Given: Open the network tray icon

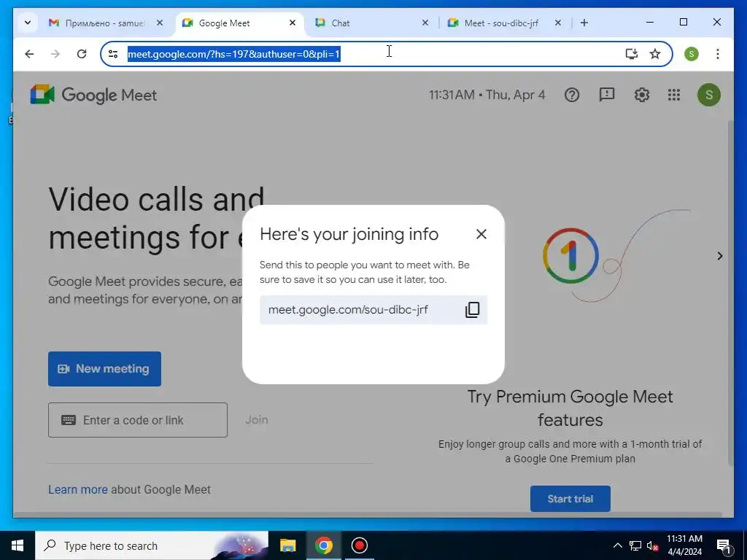Looking at the screenshot, I should tap(635, 545).
